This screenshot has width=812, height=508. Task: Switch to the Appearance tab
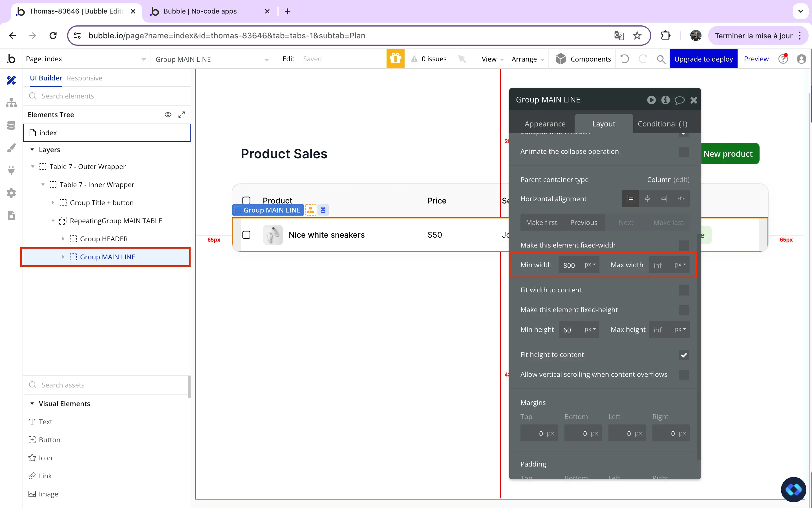[545, 124]
